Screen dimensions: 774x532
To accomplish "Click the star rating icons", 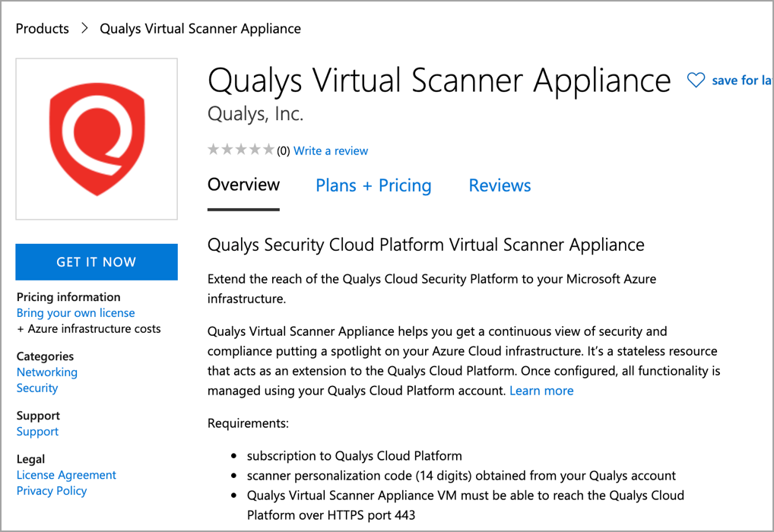I will coord(240,150).
